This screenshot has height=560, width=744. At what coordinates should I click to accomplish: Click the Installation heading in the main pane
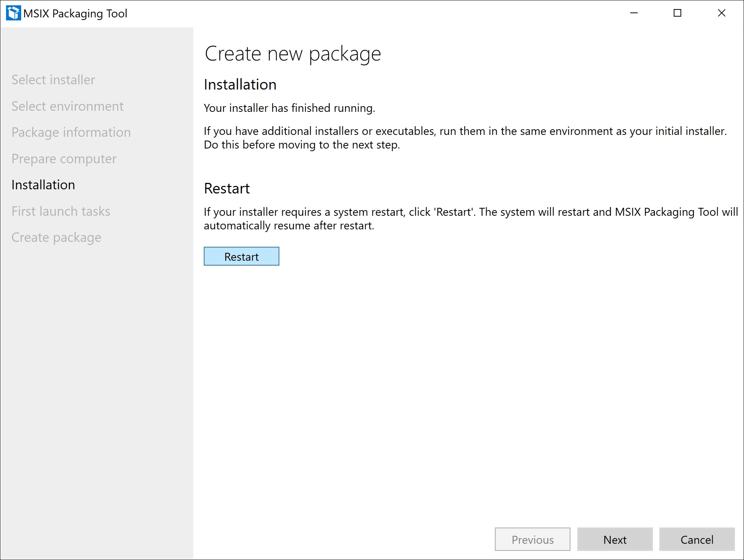[x=240, y=85]
